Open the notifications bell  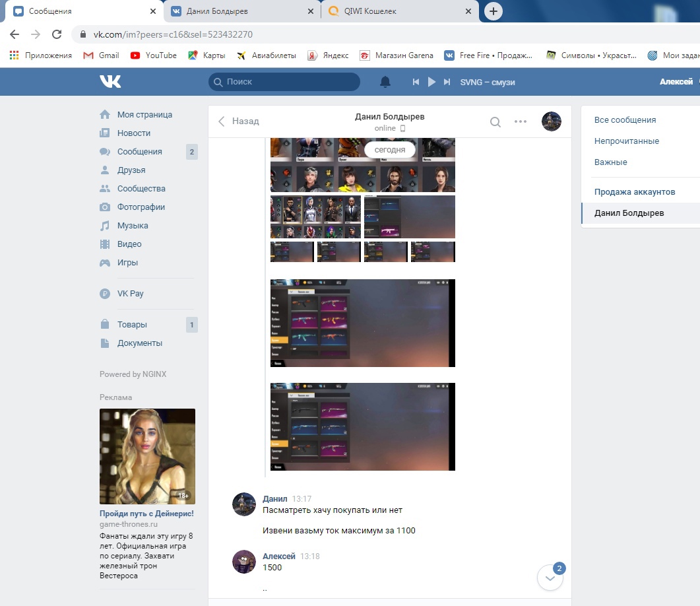(385, 82)
